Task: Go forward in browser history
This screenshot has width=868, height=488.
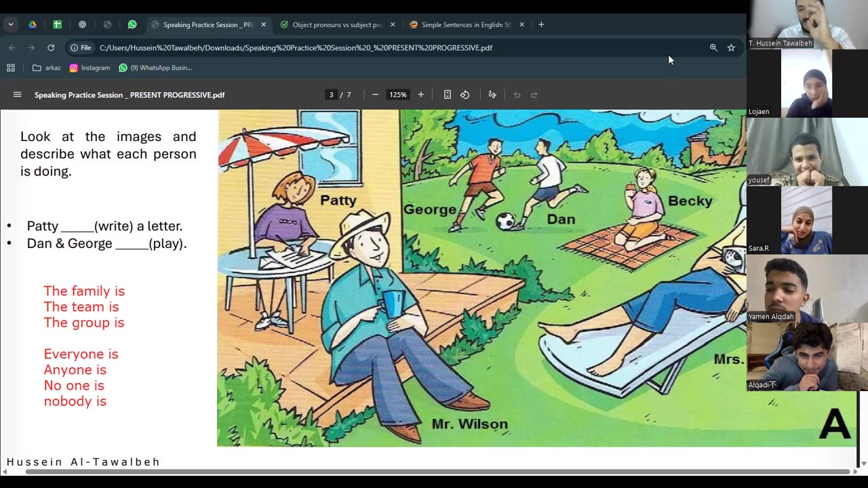Action: pyautogui.click(x=31, y=47)
